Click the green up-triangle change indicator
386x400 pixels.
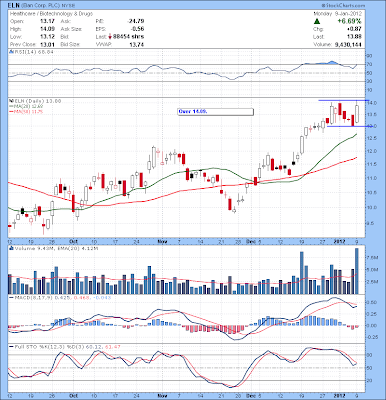point(317,22)
